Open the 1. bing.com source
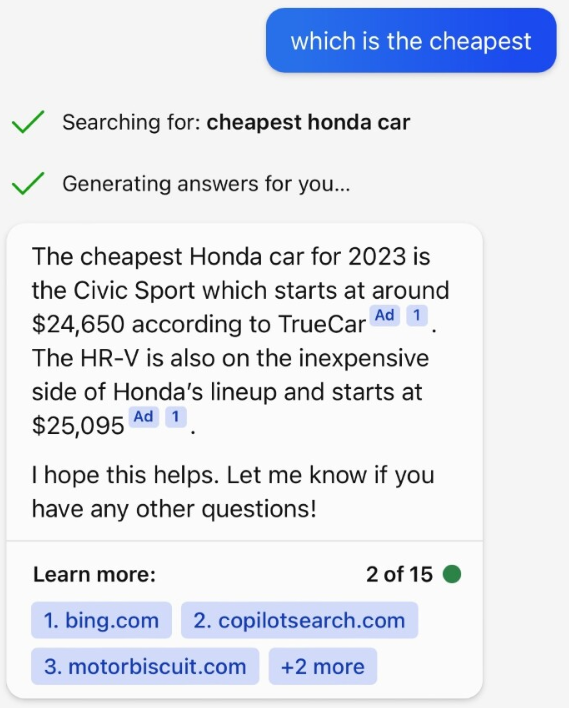This screenshot has width=569, height=708. tap(101, 620)
